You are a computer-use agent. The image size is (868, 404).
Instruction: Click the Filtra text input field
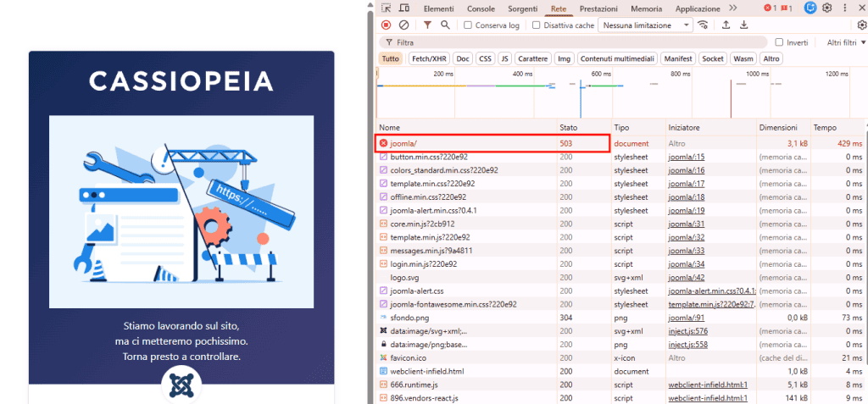point(576,42)
